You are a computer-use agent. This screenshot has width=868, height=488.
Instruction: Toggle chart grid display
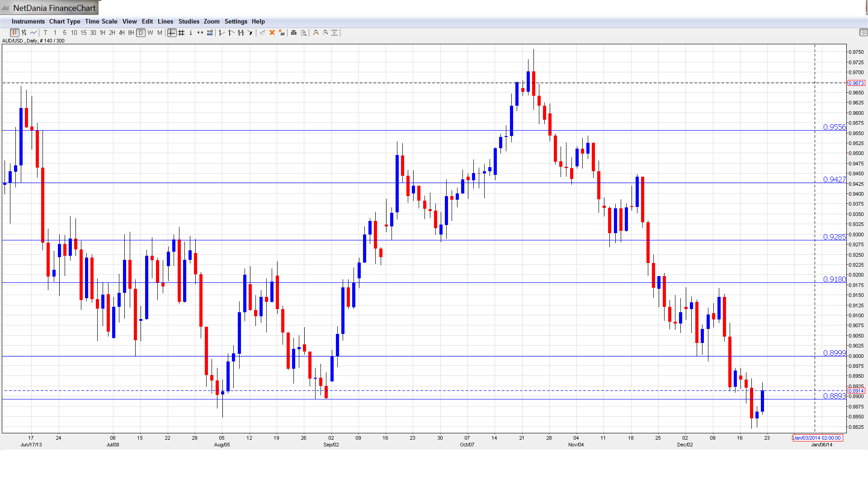(x=181, y=33)
